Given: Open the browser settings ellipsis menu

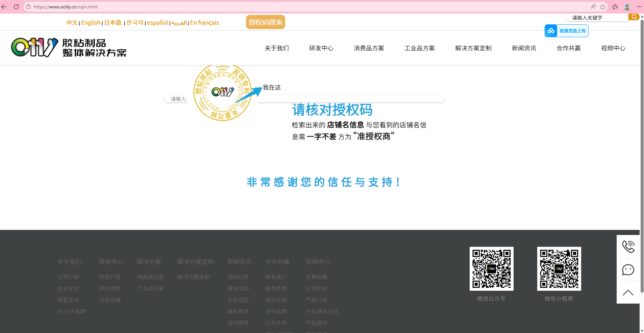Looking at the screenshot, I should [639, 7].
